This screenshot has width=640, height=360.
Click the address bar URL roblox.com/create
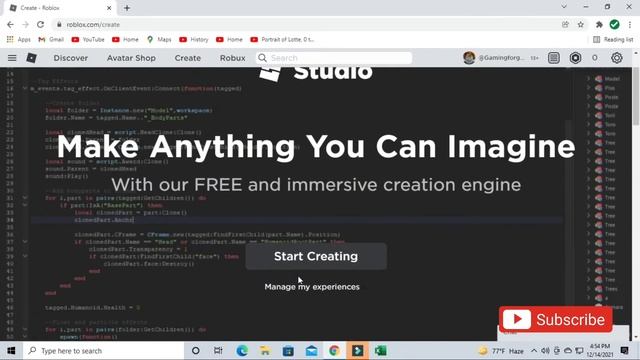coord(93,24)
